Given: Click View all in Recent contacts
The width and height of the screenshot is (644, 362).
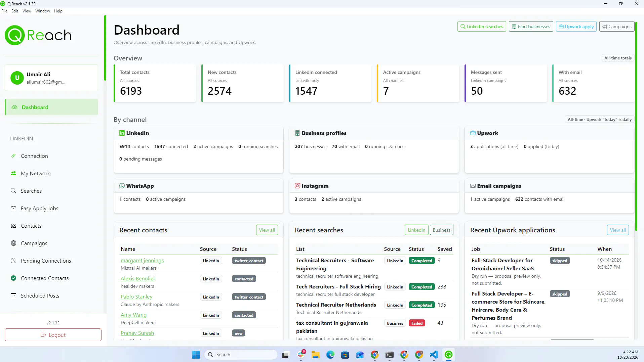Looking at the screenshot, I should 267,230.
